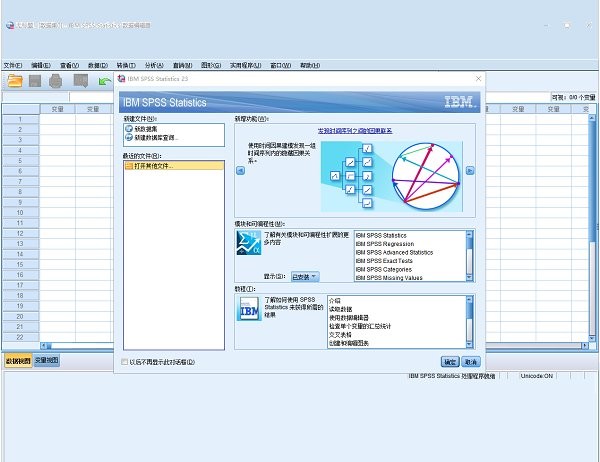Open the 文件 menu
The height and width of the screenshot is (462, 600).
click(12, 65)
